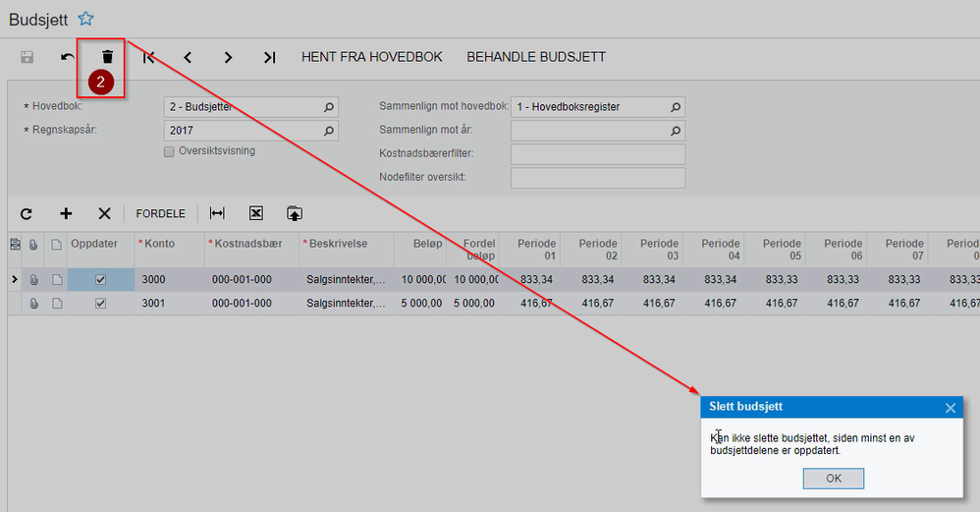Click the save disk icon
Image resolution: width=980 pixels, height=512 pixels.
click(x=27, y=57)
